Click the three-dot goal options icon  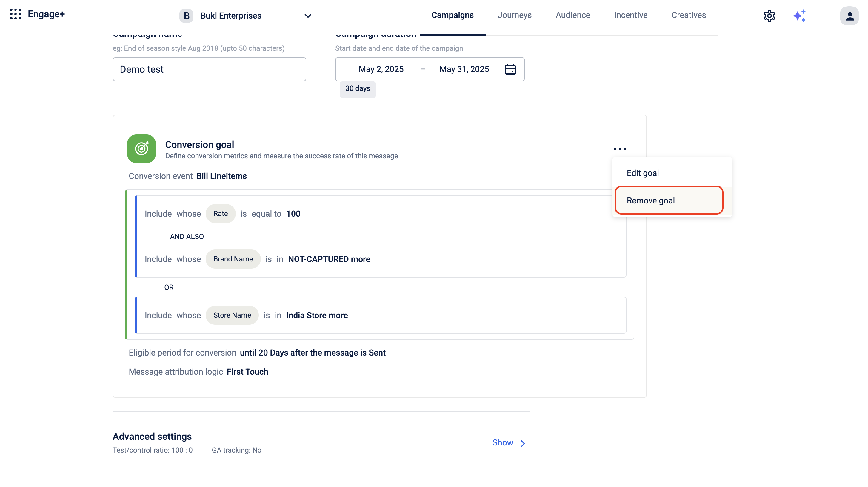[x=620, y=149]
